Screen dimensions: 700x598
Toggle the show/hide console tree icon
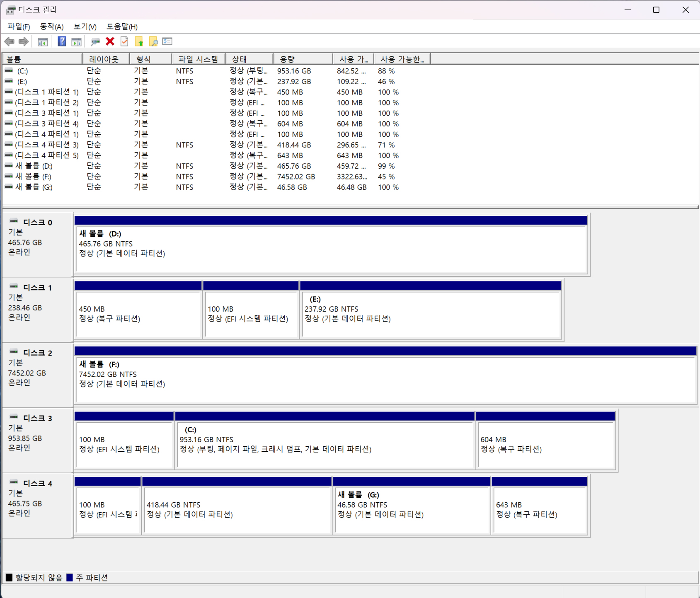coord(43,41)
